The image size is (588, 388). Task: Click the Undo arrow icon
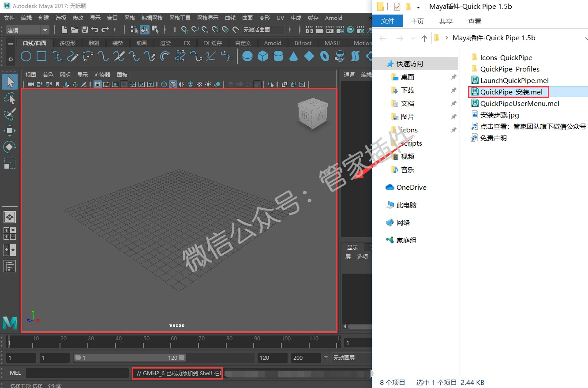(95, 30)
